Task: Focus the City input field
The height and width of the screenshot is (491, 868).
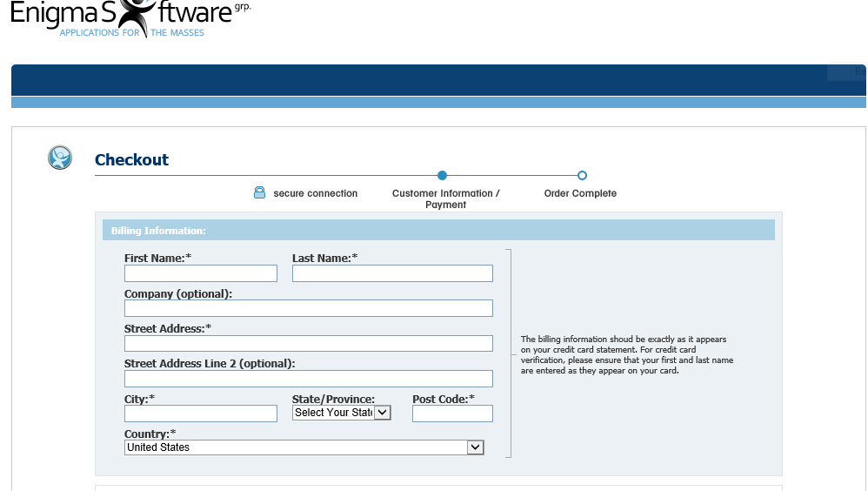Action: (200, 414)
